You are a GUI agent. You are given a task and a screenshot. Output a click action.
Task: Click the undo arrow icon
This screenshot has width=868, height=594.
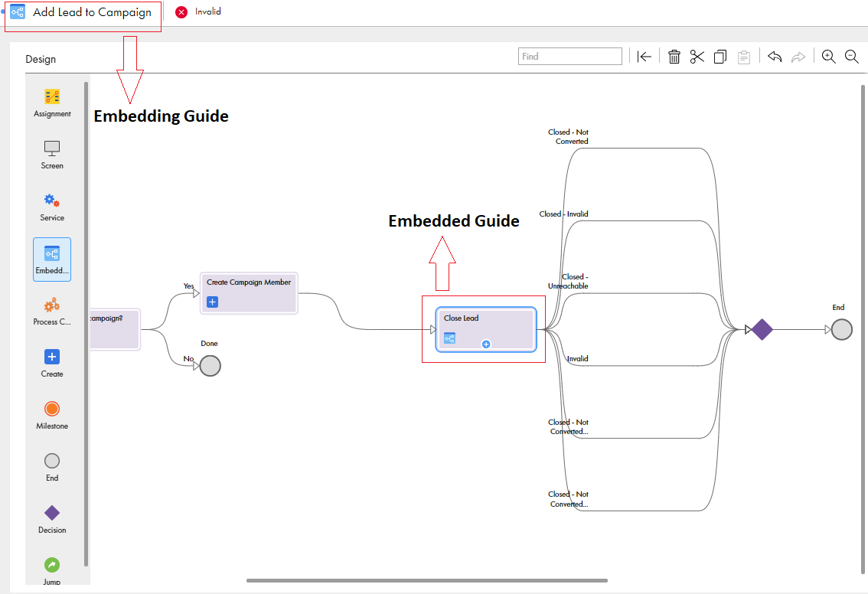(775, 57)
